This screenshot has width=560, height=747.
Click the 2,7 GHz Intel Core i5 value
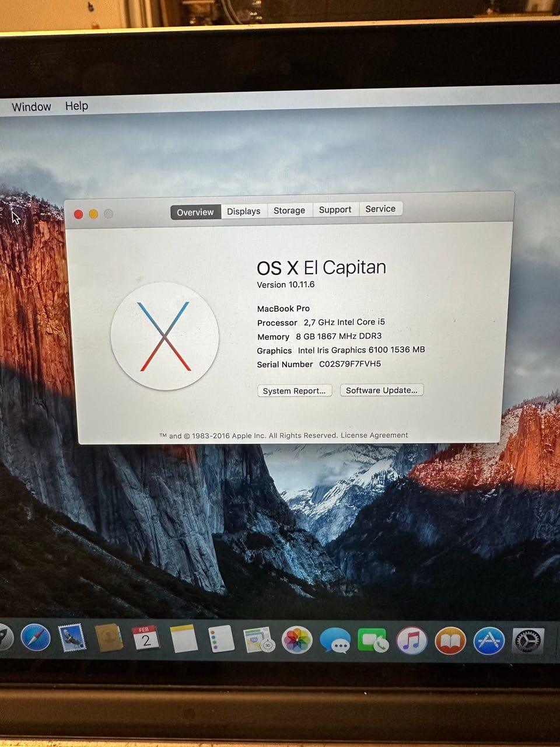(x=344, y=322)
